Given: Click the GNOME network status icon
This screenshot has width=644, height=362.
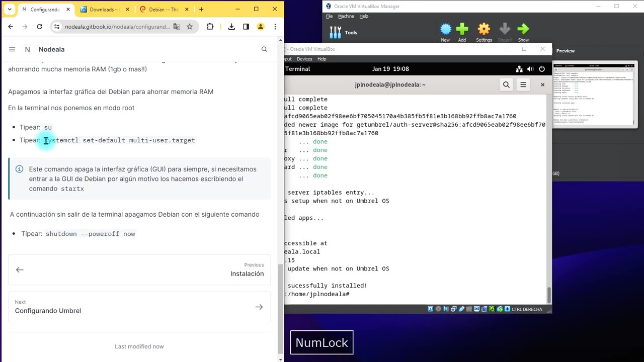Looking at the screenshot, I should (x=519, y=69).
